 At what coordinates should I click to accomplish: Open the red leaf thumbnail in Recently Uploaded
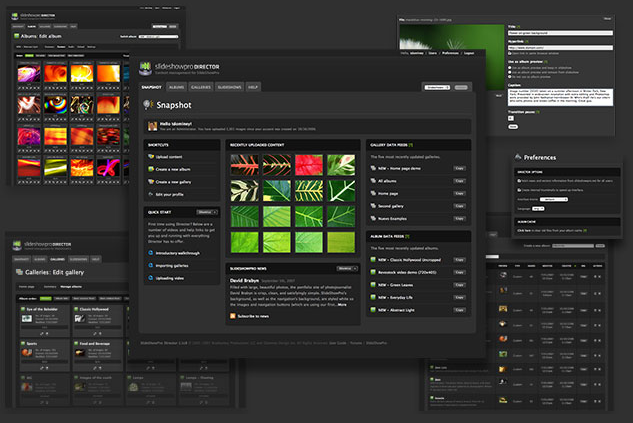coord(309,165)
